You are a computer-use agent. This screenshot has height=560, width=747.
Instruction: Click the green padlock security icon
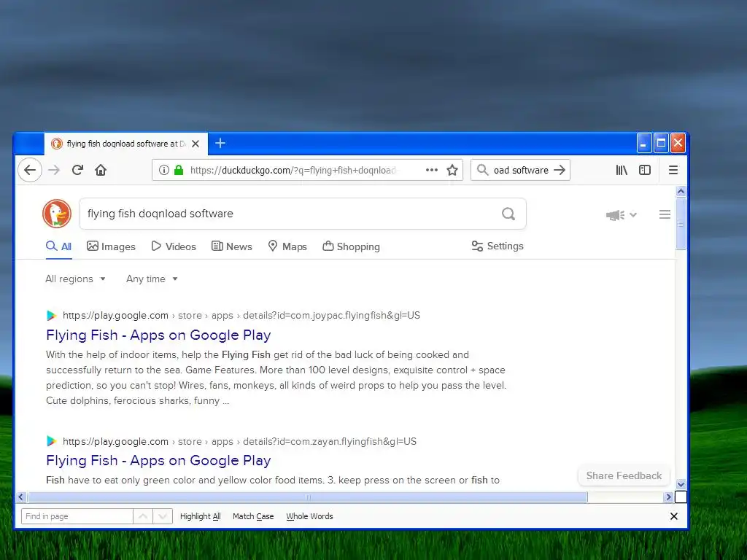[179, 170]
